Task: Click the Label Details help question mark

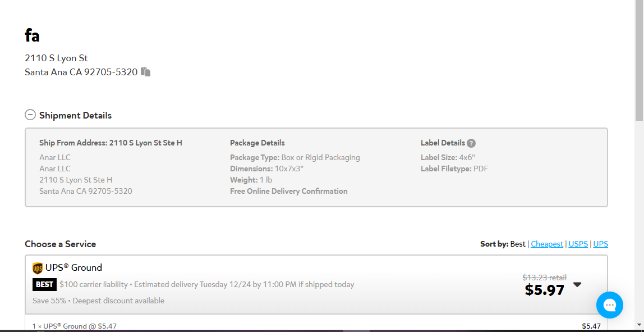Action: pyautogui.click(x=471, y=143)
